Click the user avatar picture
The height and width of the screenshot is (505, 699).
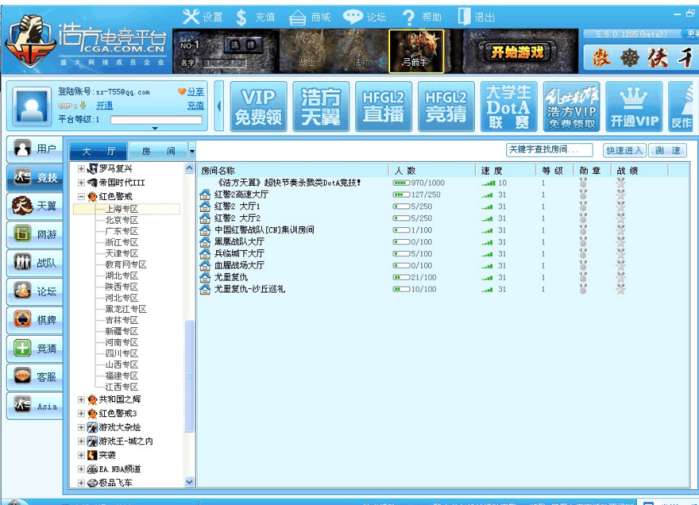(31, 106)
